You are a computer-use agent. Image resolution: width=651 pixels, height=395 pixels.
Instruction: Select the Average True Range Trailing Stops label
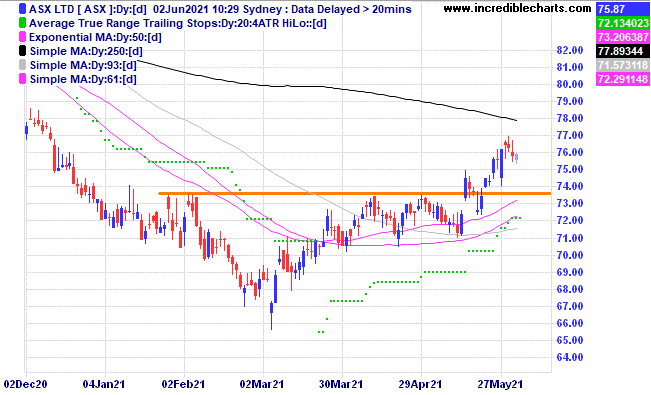(178, 23)
